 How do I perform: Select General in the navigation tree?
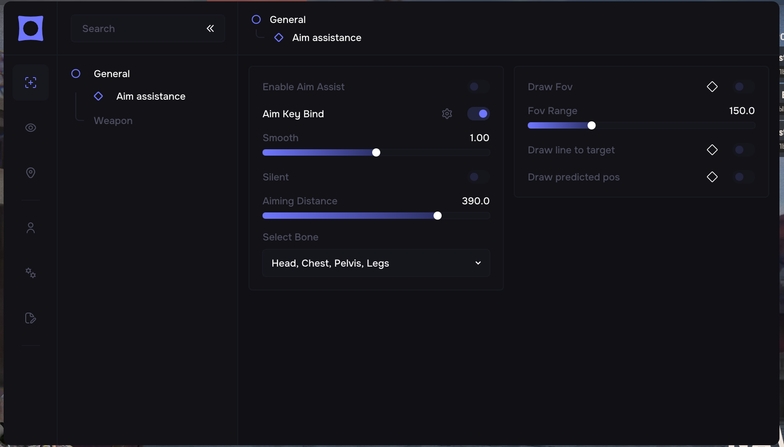point(111,74)
